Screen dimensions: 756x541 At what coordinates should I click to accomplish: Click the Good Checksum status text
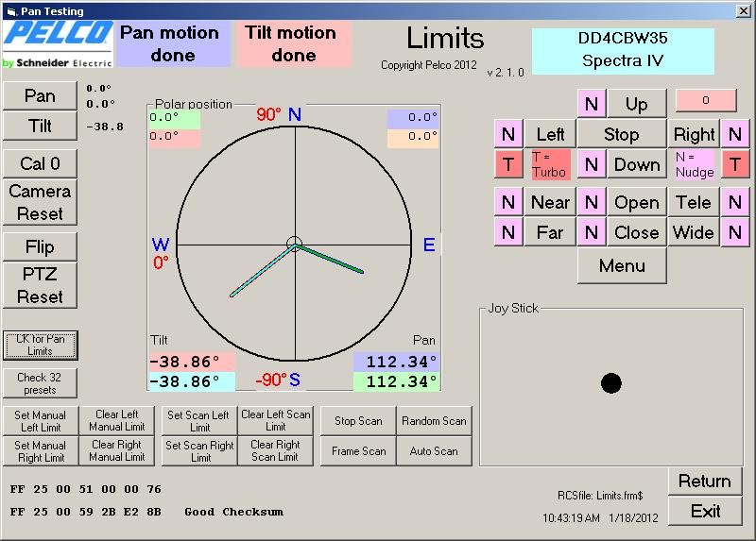coord(233,512)
